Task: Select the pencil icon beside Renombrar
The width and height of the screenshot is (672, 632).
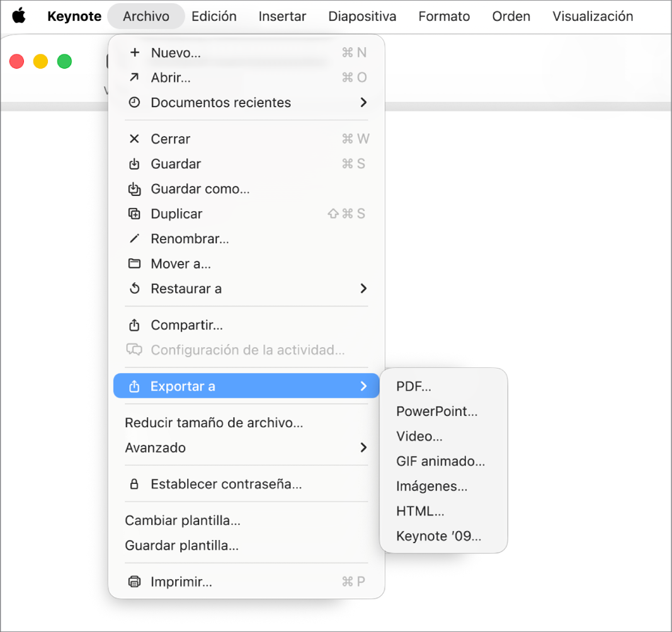Action: pos(135,239)
